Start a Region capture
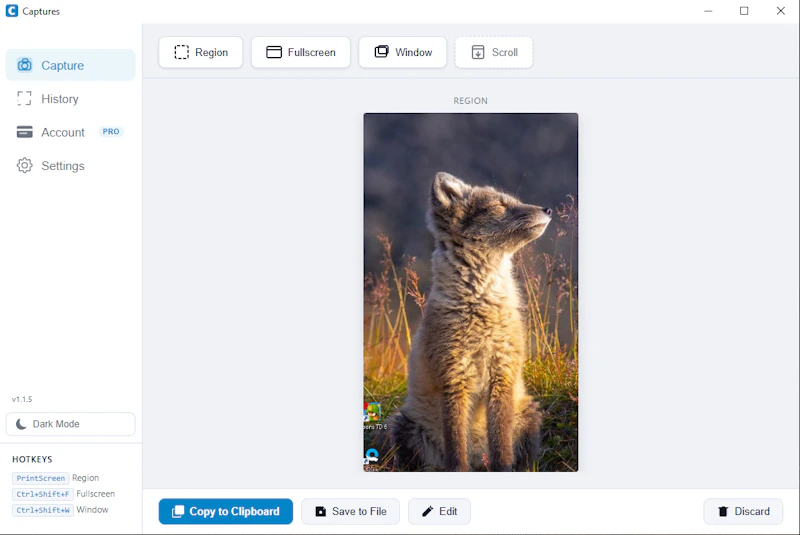Screen dimensions: 800x535 point(201,52)
